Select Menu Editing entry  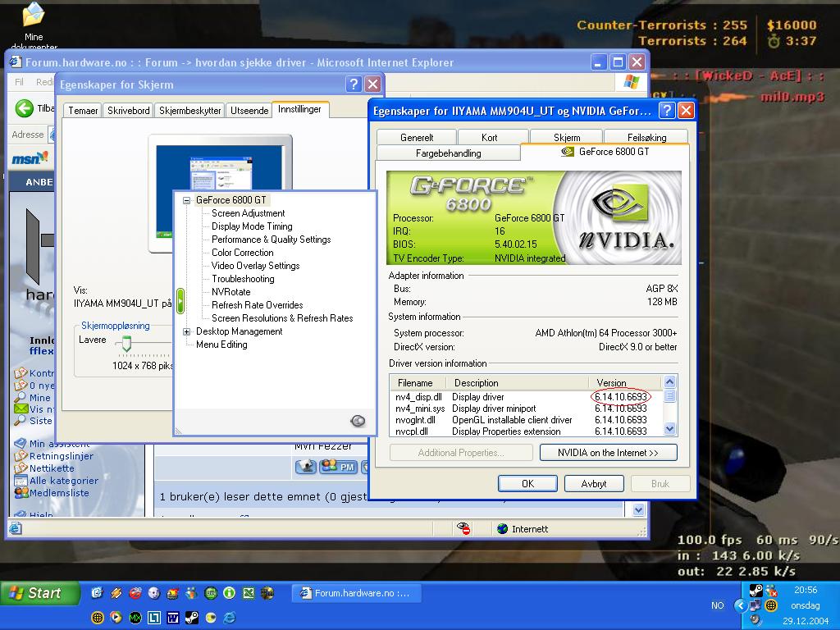pos(221,345)
